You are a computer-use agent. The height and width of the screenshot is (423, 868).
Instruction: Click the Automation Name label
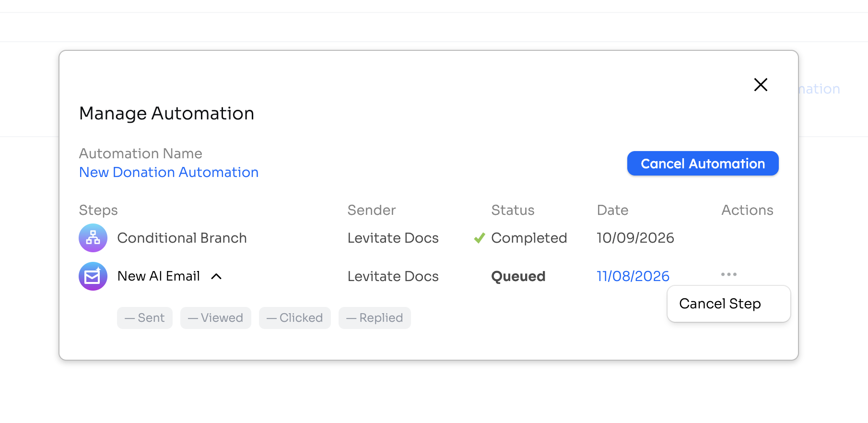tap(141, 153)
